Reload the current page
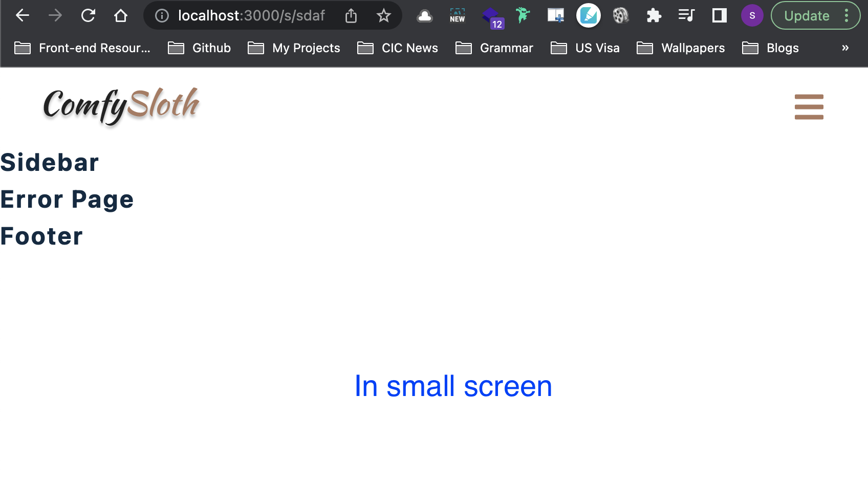868x484 pixels. [x=88, y=16]
